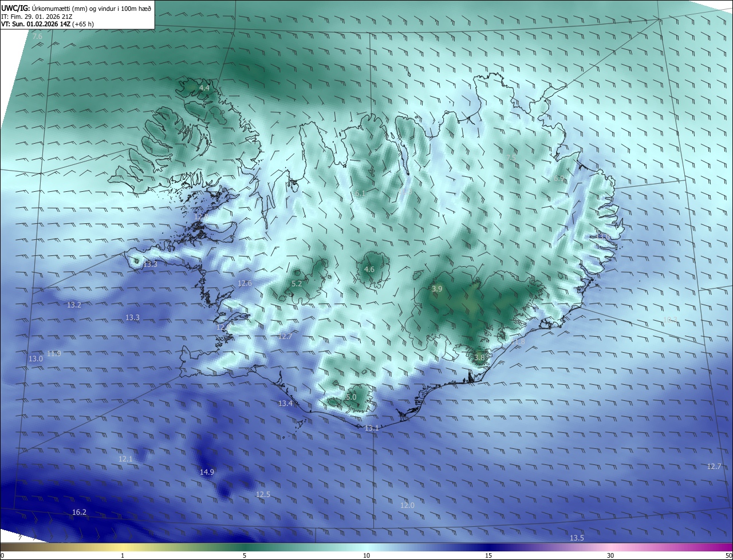This screenshot has height=560, width=733.
Task: Click the 13.5 value label over the sea
Action: [577, 538]
